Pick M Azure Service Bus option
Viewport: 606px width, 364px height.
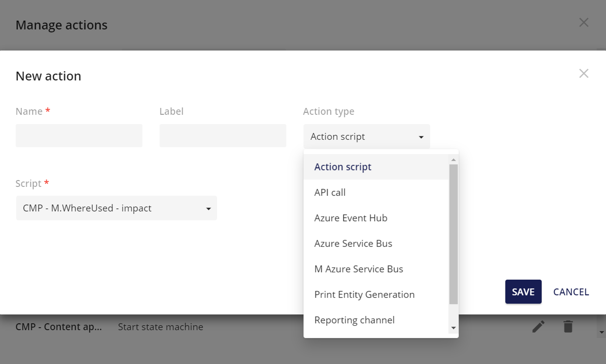(358, 269)
